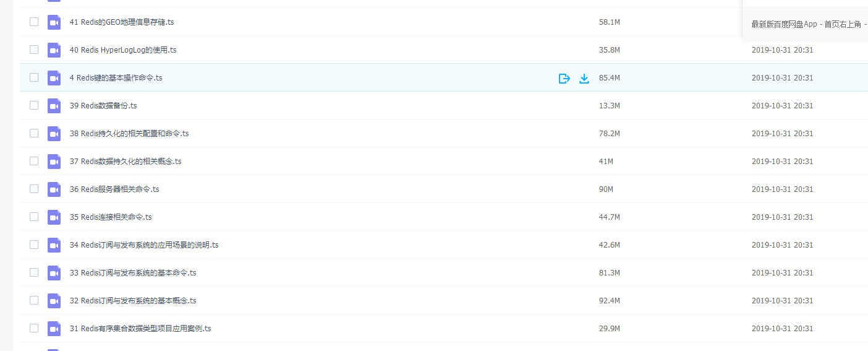868x351 pixels.
Task: Click the 29.9M file size value
Action: 610,329
